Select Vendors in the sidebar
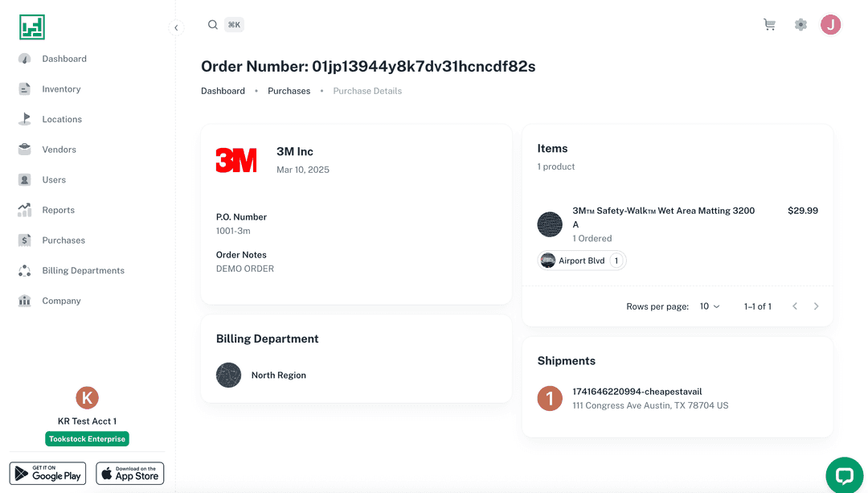The height and width of the screenshot is (493, 868). pos(59,150)
